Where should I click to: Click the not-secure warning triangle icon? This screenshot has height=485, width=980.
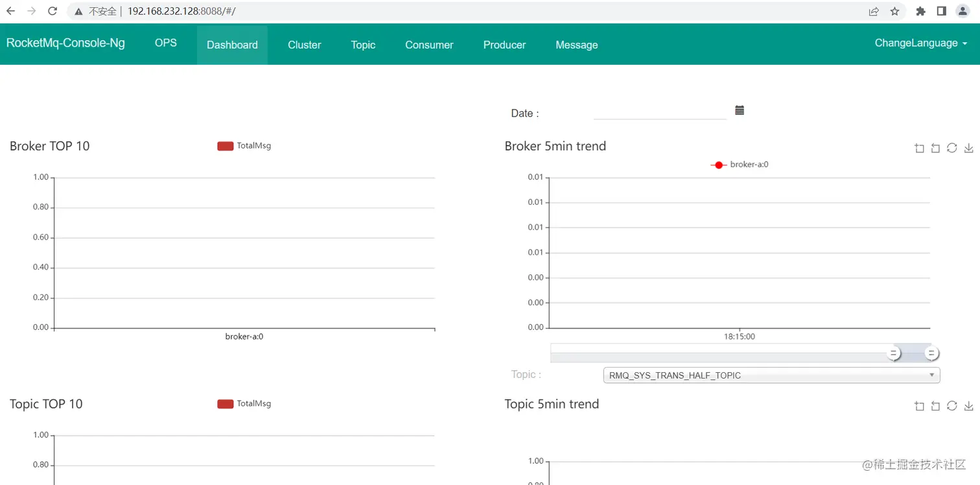78,12
